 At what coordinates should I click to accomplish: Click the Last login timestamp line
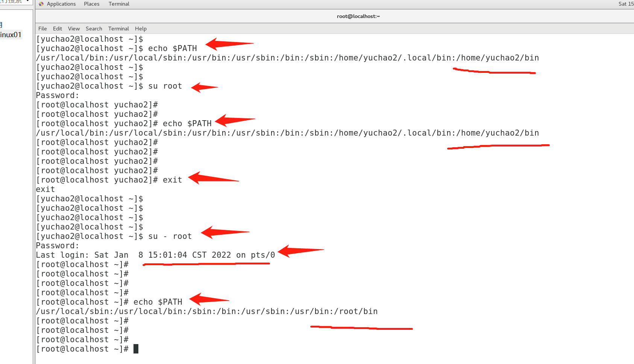155,255
